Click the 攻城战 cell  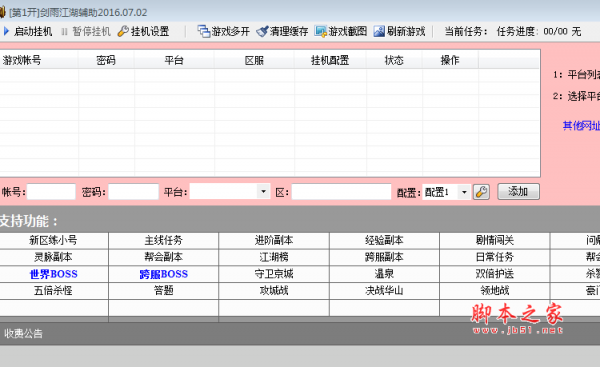coord(274,290)
